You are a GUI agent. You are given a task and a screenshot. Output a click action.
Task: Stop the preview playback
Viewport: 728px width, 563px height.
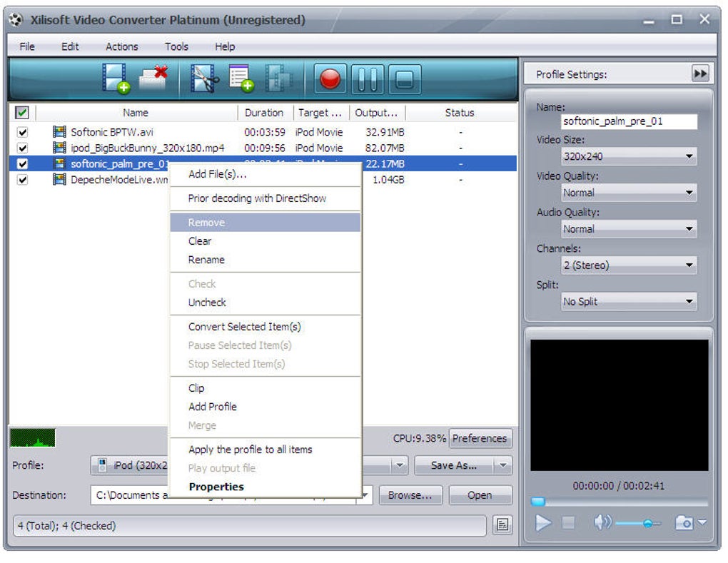(x=568, y=522)
